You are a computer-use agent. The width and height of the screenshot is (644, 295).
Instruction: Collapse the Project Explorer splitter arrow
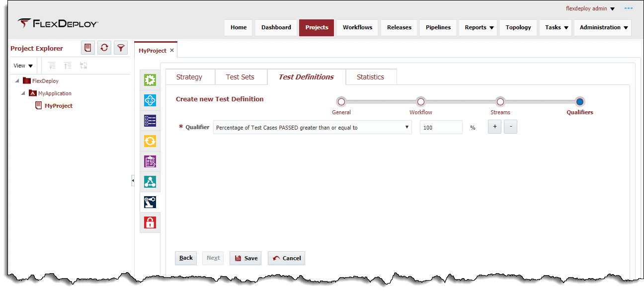[133, 181]
